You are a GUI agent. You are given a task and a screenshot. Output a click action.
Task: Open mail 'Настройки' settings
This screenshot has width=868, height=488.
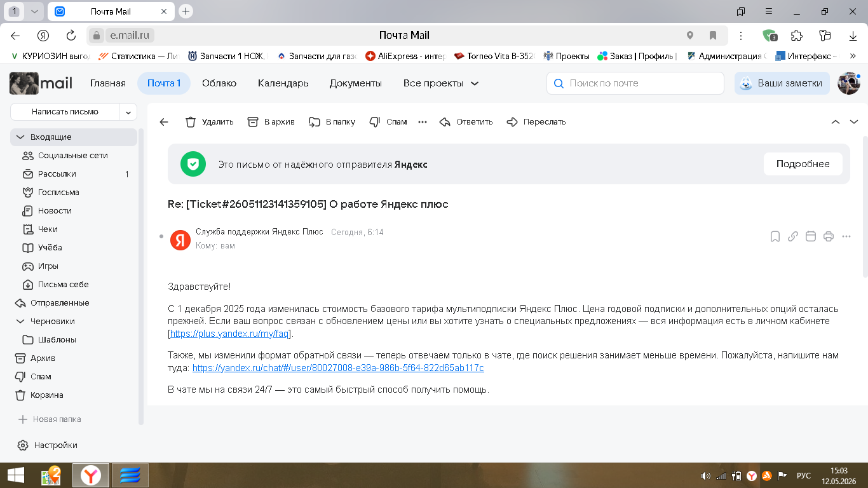[48, 445]
